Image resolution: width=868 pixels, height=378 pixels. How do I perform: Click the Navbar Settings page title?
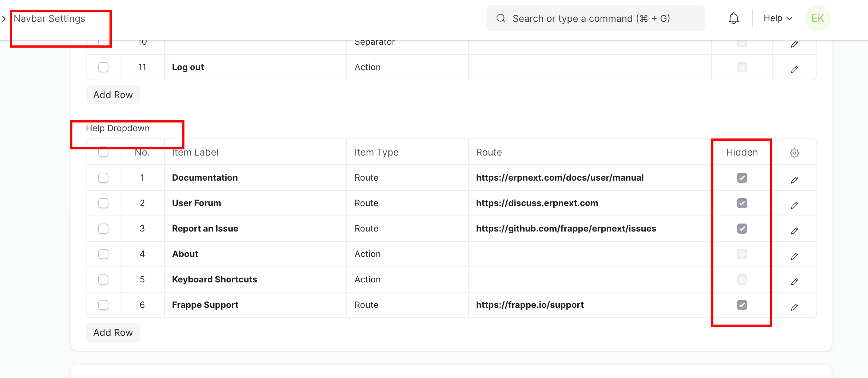tap(49, 18)
